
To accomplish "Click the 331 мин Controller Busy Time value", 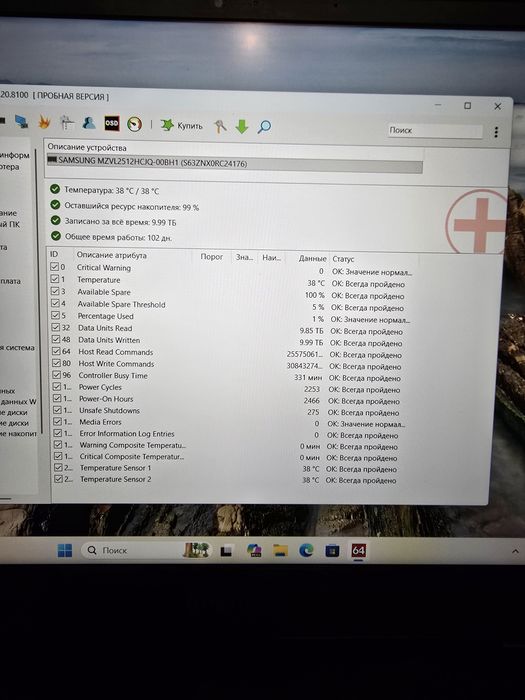I will pos(308,377).
